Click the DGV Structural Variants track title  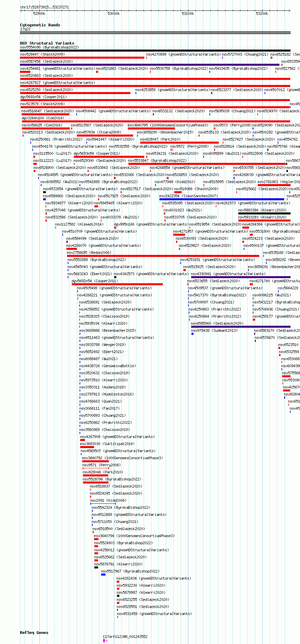tap(47, 43)
